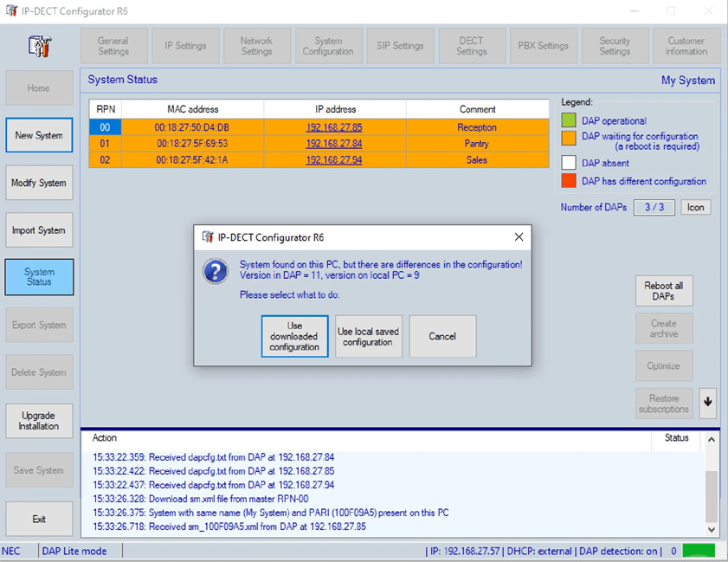Select Import System in the sidebar
Screen dimensions: 728x562
(x=39, y=230)
